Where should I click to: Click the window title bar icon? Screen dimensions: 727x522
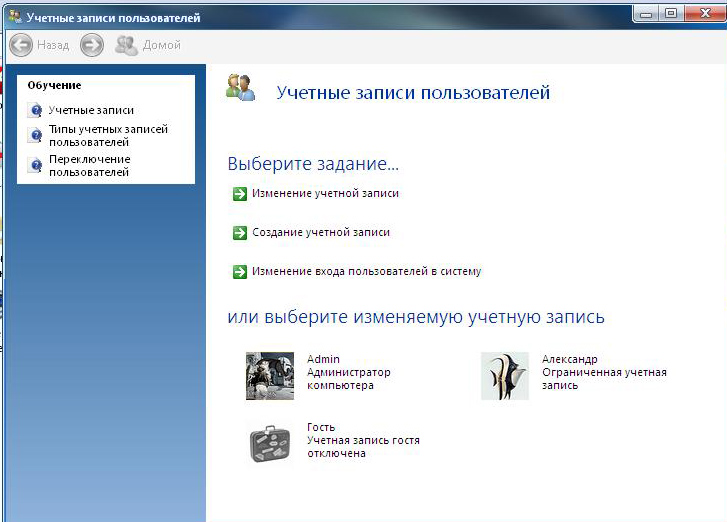click(14, 18)
